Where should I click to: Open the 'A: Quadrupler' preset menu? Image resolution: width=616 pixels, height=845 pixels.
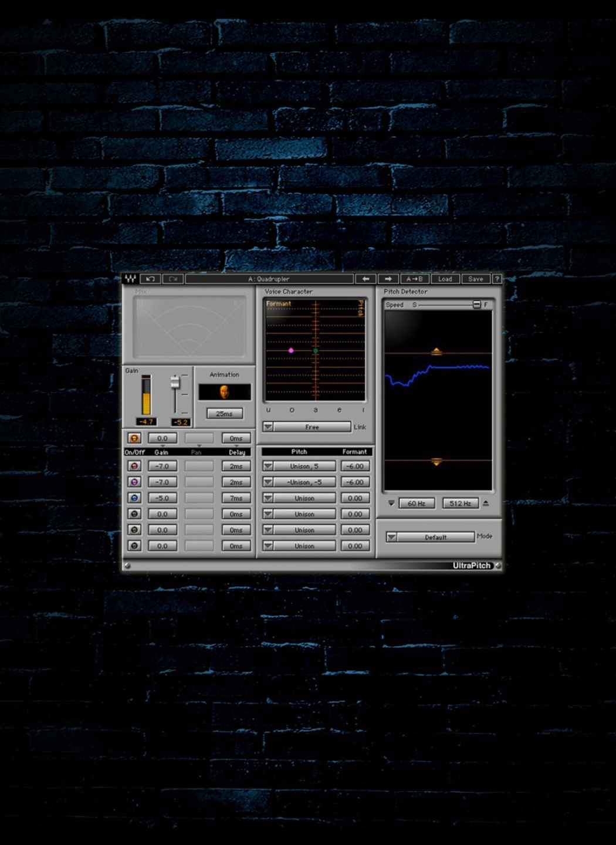[x=269, y=279]
